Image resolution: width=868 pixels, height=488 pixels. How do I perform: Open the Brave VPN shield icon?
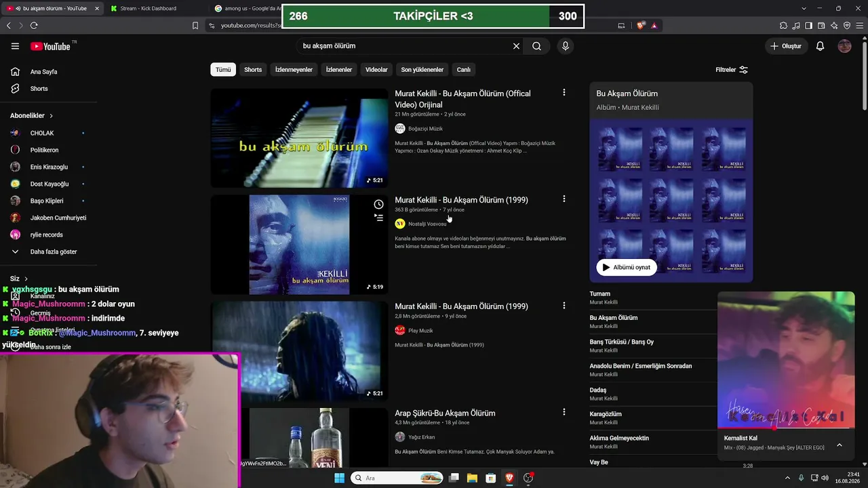[847, 26]
